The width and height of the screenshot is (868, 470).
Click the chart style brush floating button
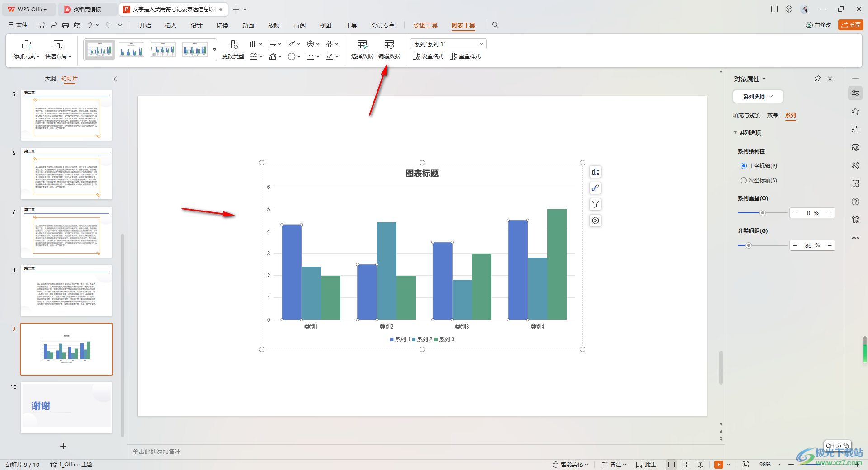coord(595,188)
